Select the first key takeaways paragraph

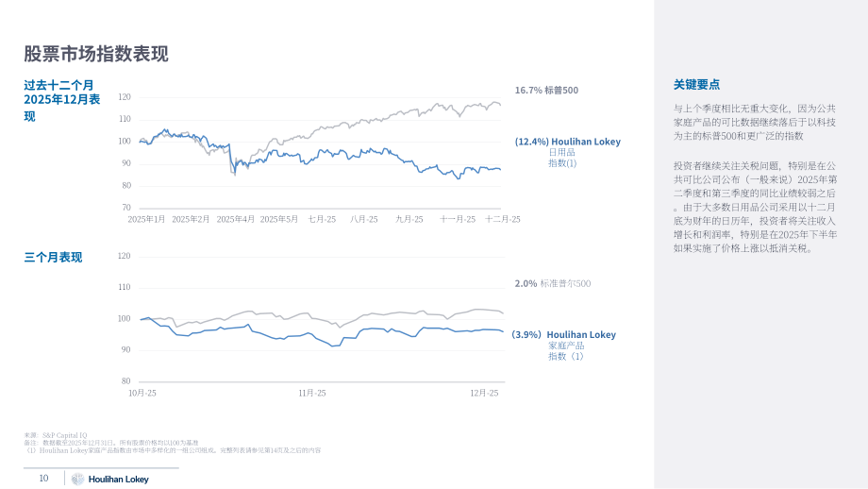pyautogui.click(x=755, y=123)
